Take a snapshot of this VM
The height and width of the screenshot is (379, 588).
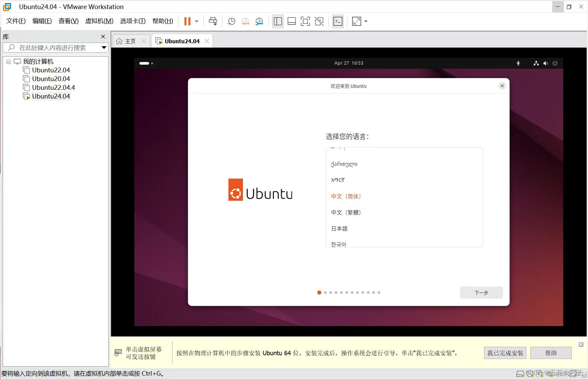pyautogui.click(x=231, y=21)
